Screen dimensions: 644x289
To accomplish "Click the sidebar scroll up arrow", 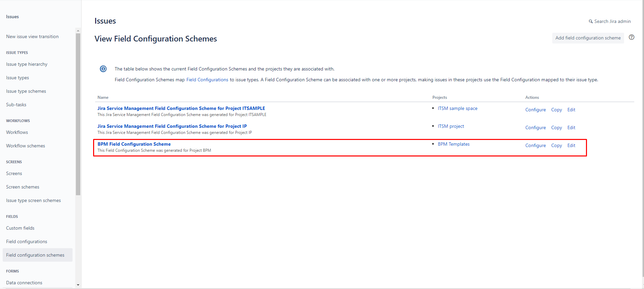I will (78, 31).
